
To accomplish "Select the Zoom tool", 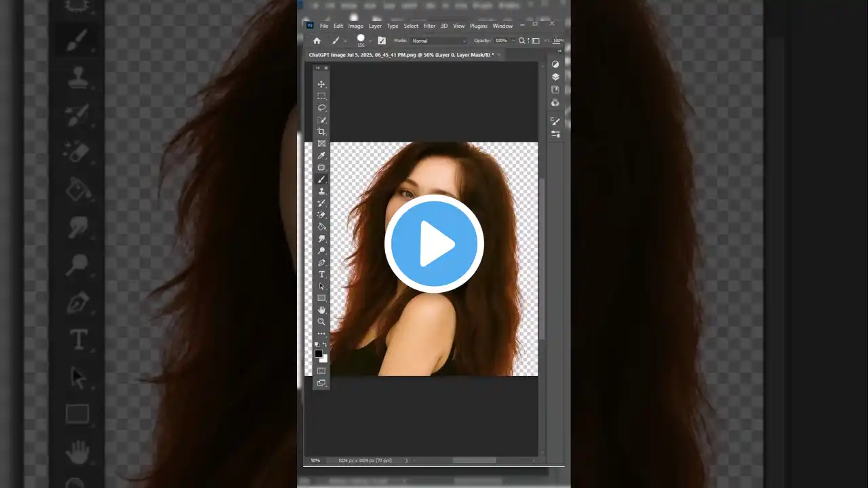I will click(x=321, y=321).
